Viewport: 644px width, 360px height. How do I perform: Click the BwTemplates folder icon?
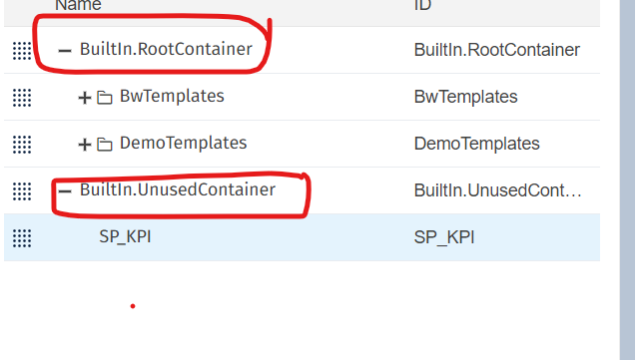pyautogui.click(x=104, y=98)
